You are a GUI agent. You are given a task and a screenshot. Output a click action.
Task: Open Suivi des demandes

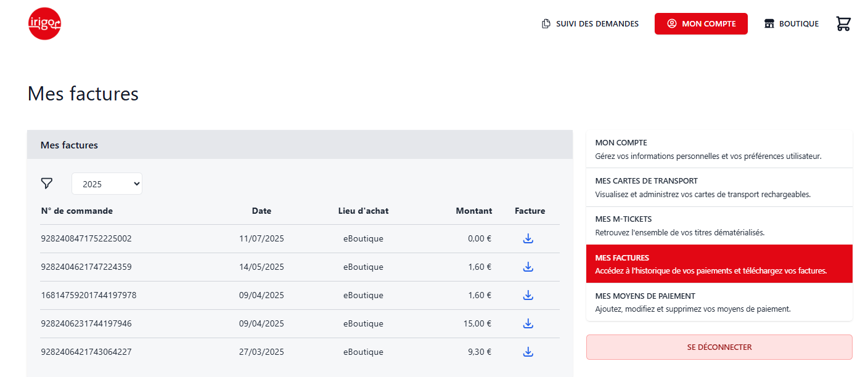590,24
